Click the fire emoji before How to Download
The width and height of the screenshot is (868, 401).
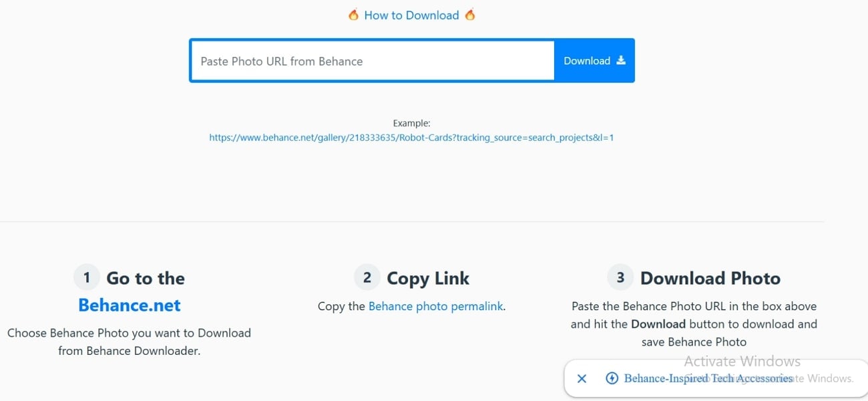(353, 15)
